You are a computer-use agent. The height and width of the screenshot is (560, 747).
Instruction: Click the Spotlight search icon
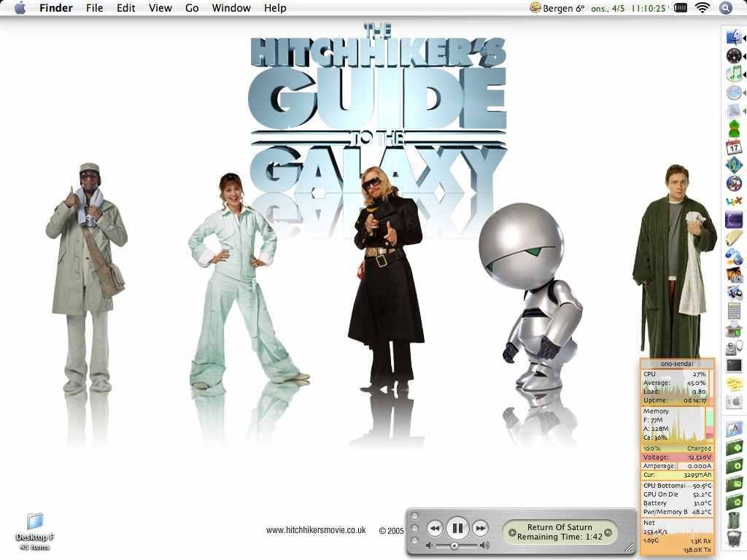(x=726, y=8)
